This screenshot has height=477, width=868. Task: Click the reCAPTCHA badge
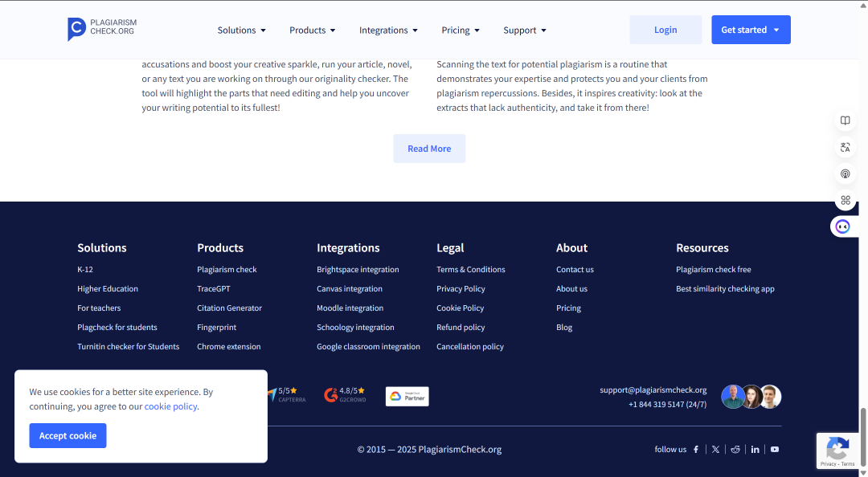837,451
